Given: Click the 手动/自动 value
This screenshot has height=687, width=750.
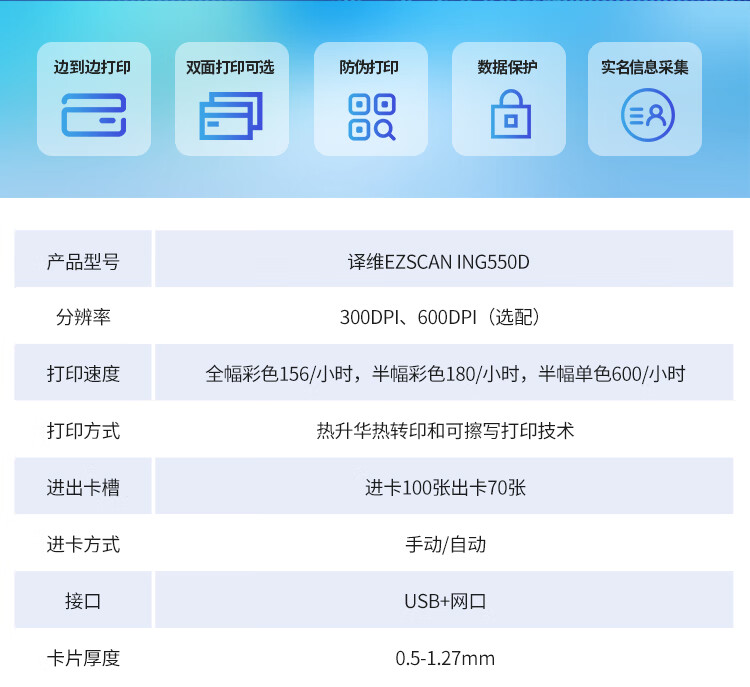Looking at the screenshot, I should [x=445, y=544].
